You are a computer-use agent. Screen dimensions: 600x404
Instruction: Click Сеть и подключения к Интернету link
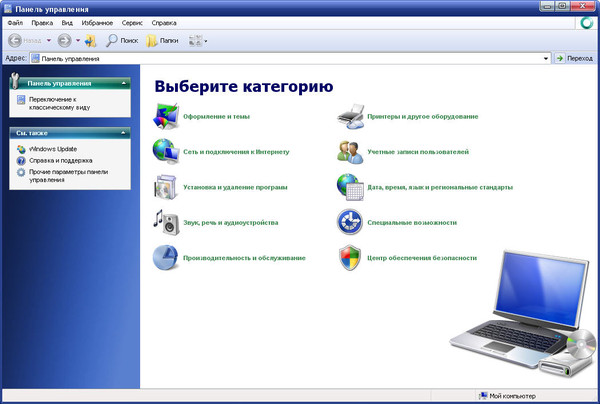[x=236, y=152]
